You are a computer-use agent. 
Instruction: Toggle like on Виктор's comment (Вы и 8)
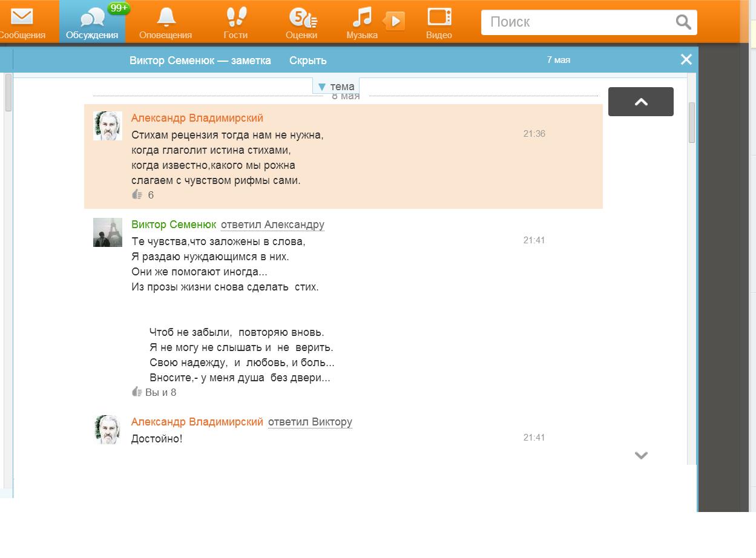tap(137, 392)
